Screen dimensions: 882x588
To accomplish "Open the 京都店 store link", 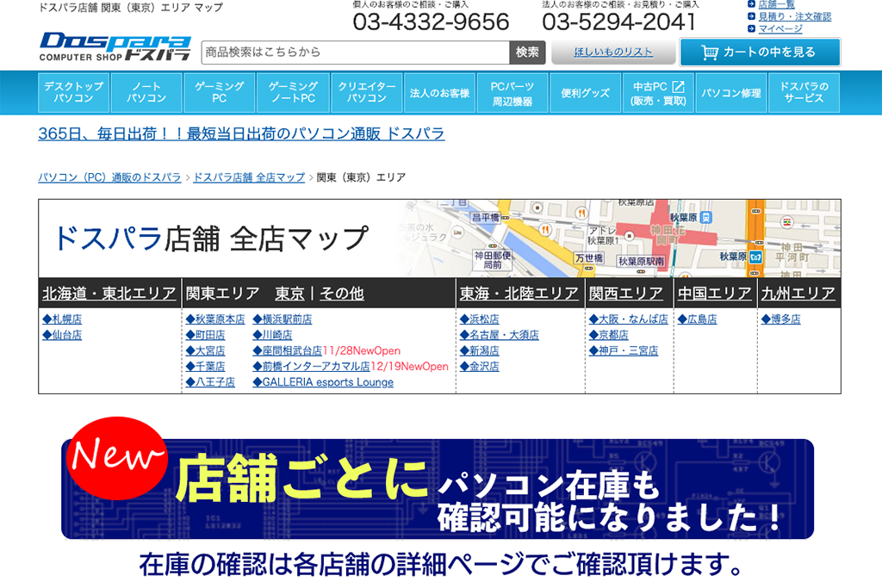I will click(x=609, y=335).
